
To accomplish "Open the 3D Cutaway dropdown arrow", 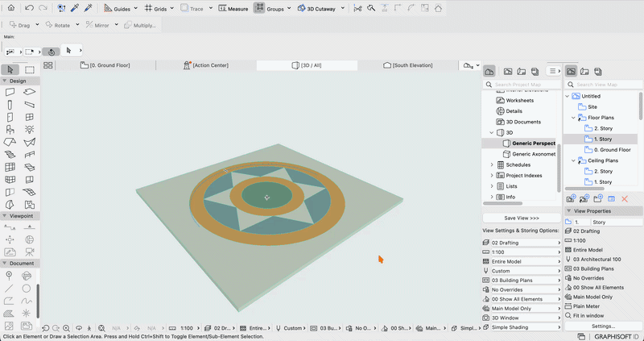I will pos(343,8).
